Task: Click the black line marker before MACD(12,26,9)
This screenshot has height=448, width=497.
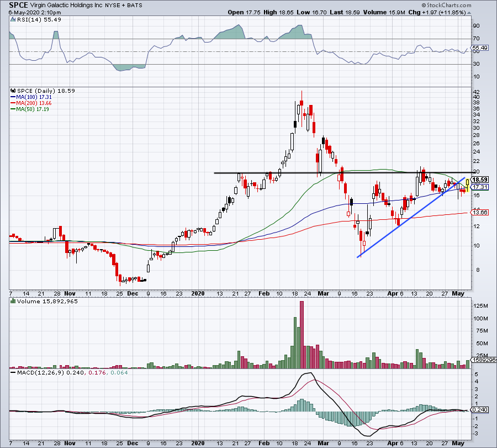Action: click(13, 372)
